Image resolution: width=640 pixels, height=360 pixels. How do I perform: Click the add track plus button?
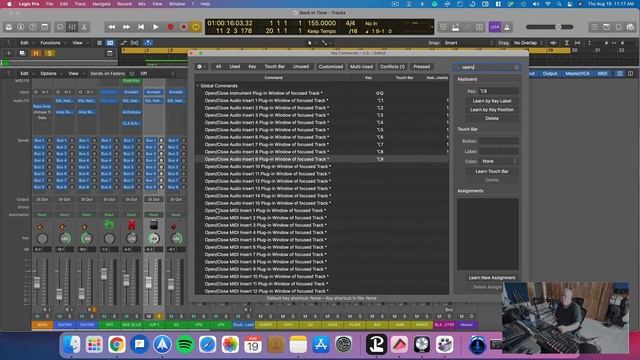[x=8, y=53]
